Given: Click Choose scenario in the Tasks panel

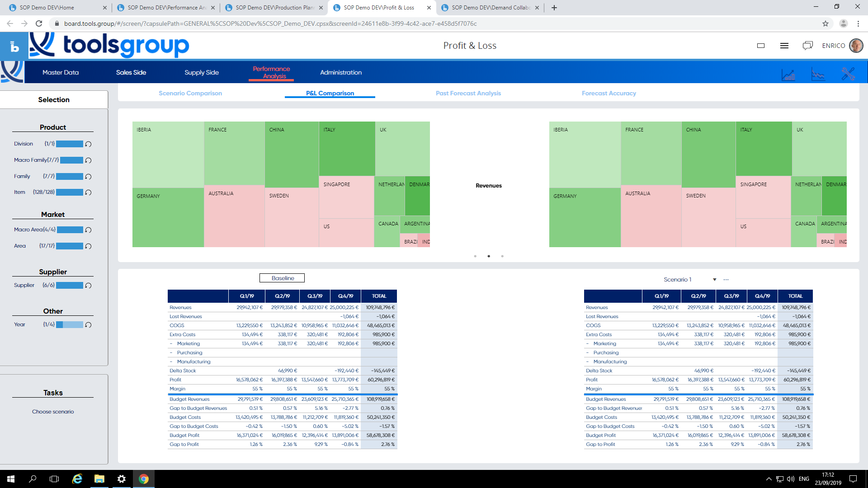Looking at the screenshot, I should click(53, 411).
